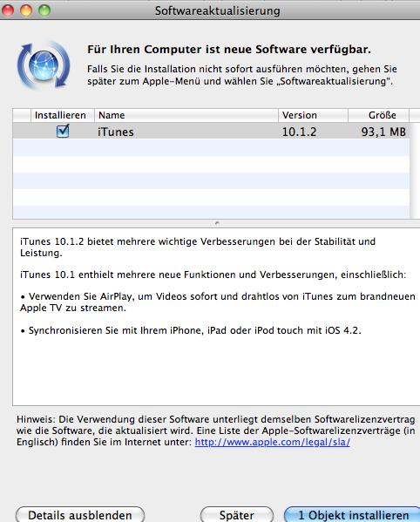Screen dimensions: 420x522
Task: Click the 'iTunes 10.1.2 bietet mehrere' description text
Action: pyautogui.click(x=198, y=247)
